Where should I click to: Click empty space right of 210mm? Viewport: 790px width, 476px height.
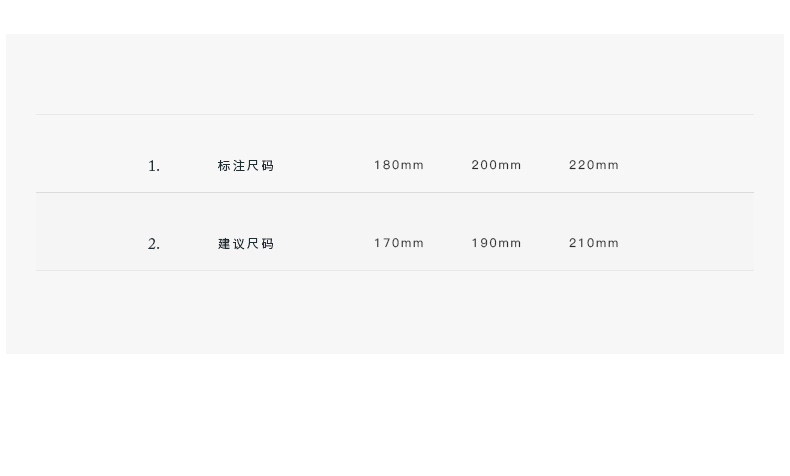click(x=690, y=243)
